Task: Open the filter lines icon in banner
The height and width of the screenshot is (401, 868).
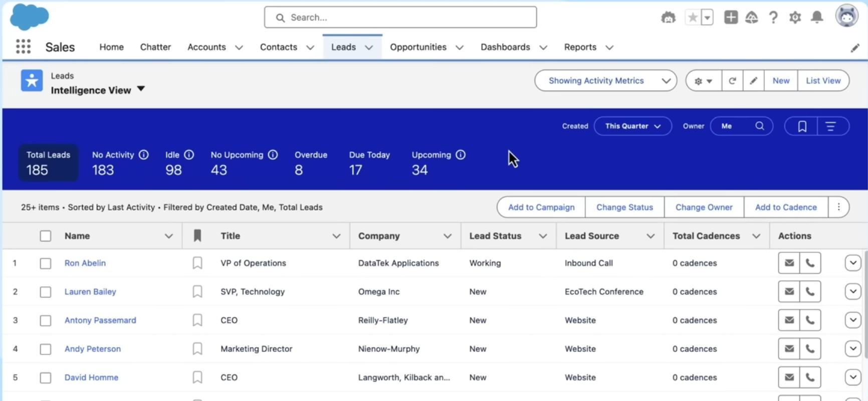Action: pos(830,126)
